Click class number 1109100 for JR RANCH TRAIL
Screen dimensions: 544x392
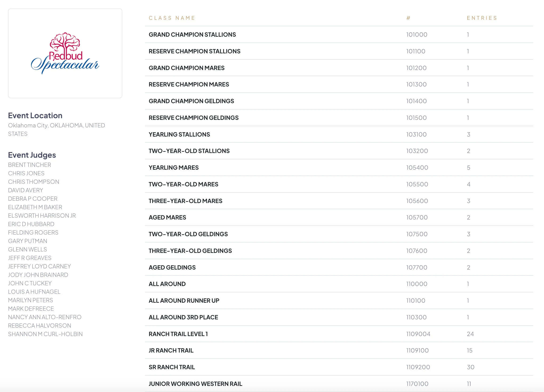coord(418,350)
